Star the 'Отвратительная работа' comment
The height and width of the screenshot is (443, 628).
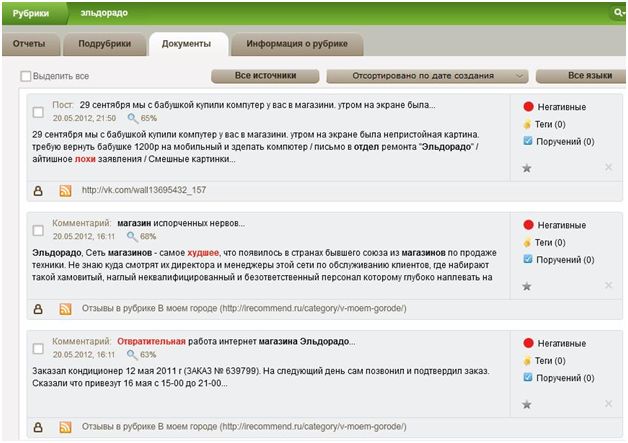coord(527,405)
